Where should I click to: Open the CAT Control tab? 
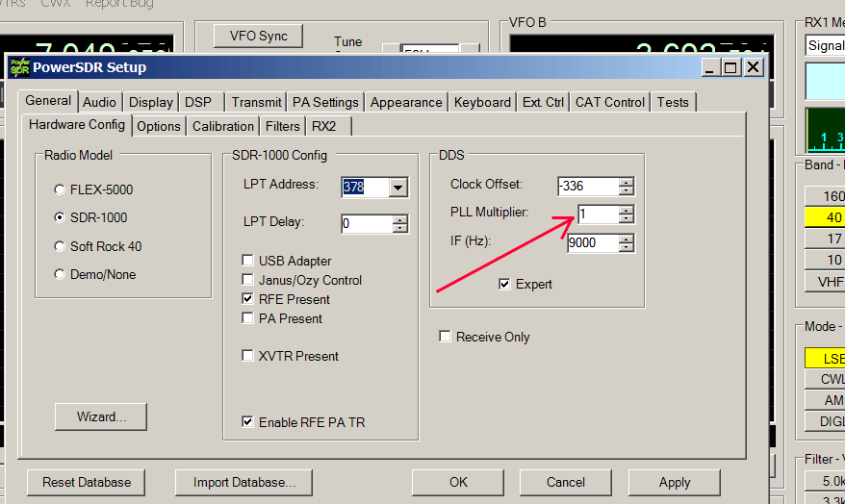609,102
